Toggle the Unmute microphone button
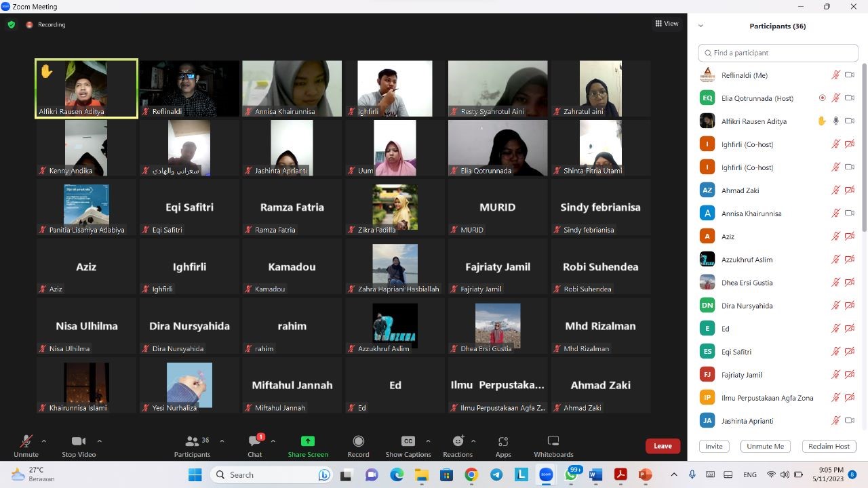This screenshot has height=488, width=868. click(x=26, y=442)
